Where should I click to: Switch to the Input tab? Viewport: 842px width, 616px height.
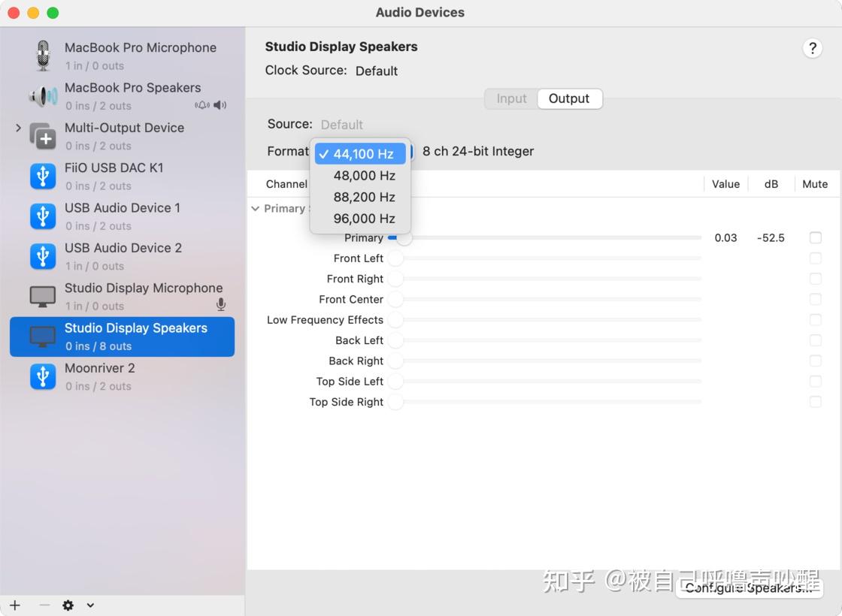click(511, 98)
